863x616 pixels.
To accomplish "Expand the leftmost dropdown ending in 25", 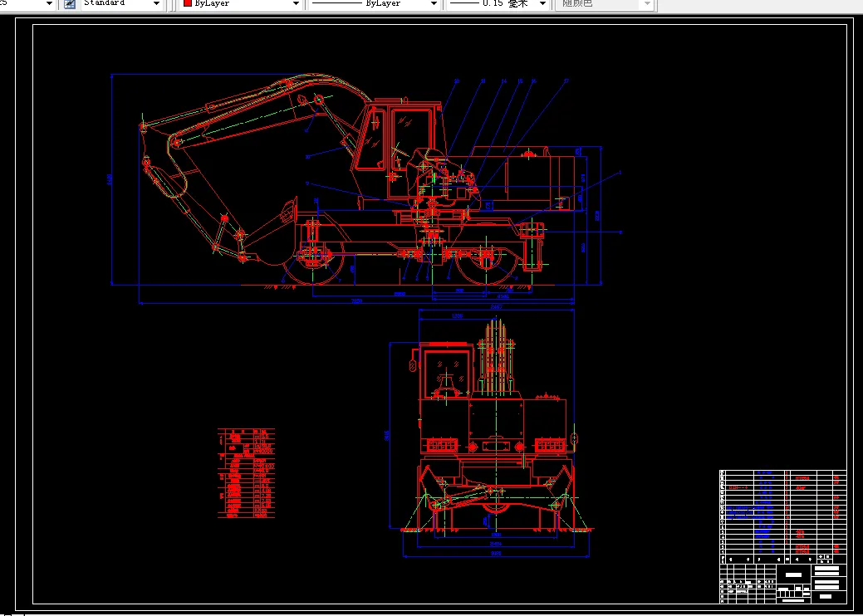I will click(x=27, y=4).
